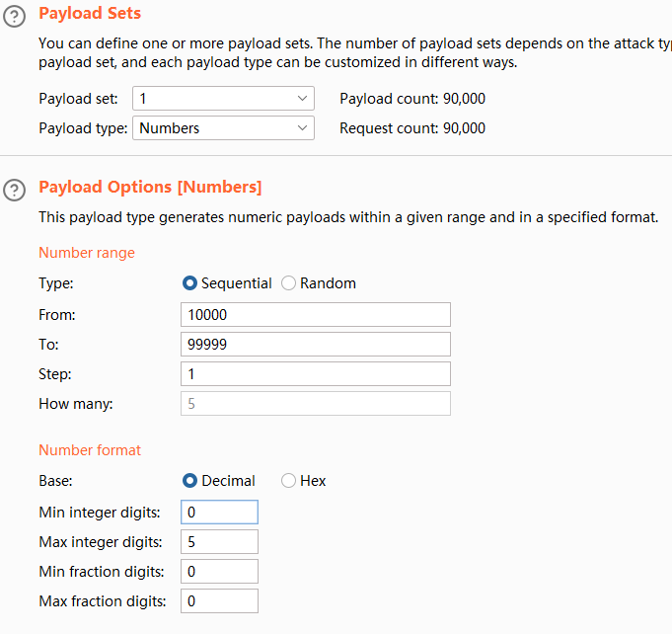Click the disabled How many field

click(x=316, y=404)
